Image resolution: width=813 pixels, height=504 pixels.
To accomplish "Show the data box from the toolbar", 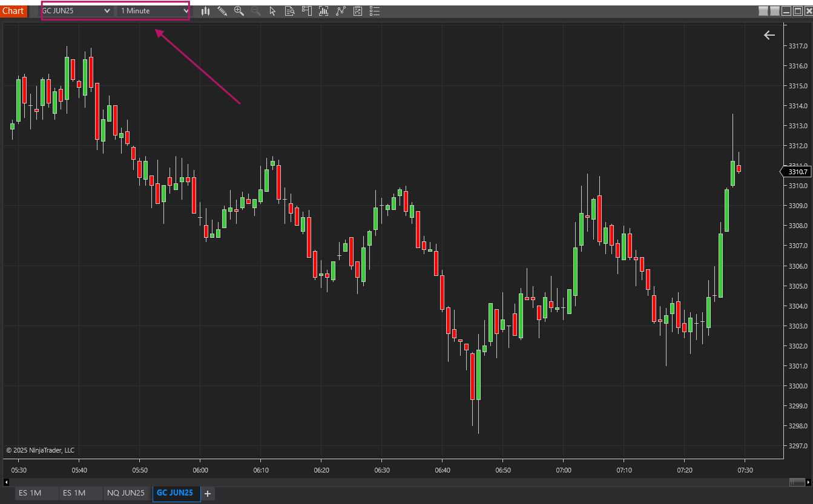I will click(289, 11).
